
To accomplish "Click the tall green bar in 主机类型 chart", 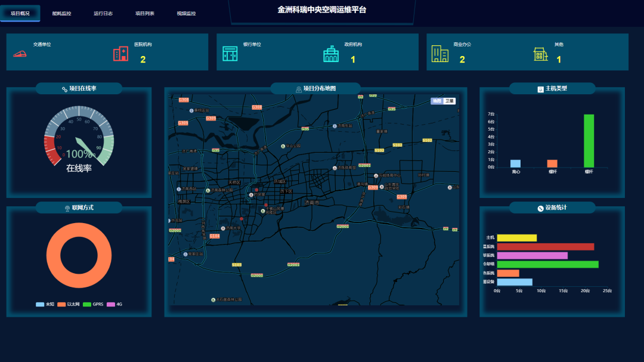I will pos(589,141).
